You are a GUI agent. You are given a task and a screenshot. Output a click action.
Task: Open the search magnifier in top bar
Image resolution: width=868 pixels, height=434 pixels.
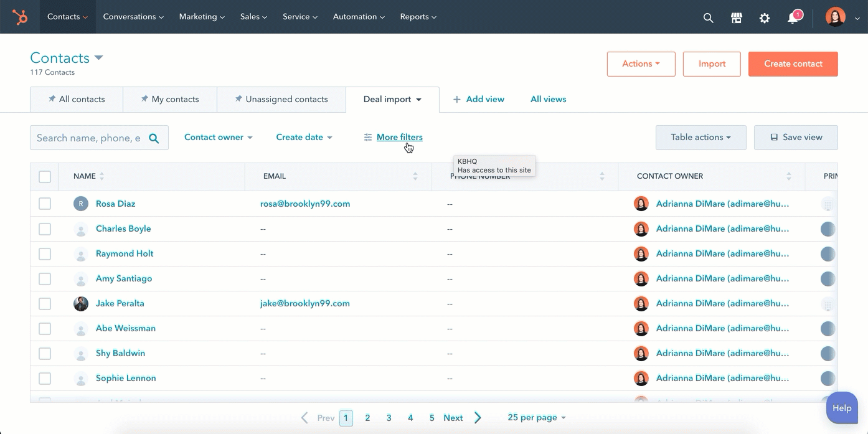(x=708, y=18)
